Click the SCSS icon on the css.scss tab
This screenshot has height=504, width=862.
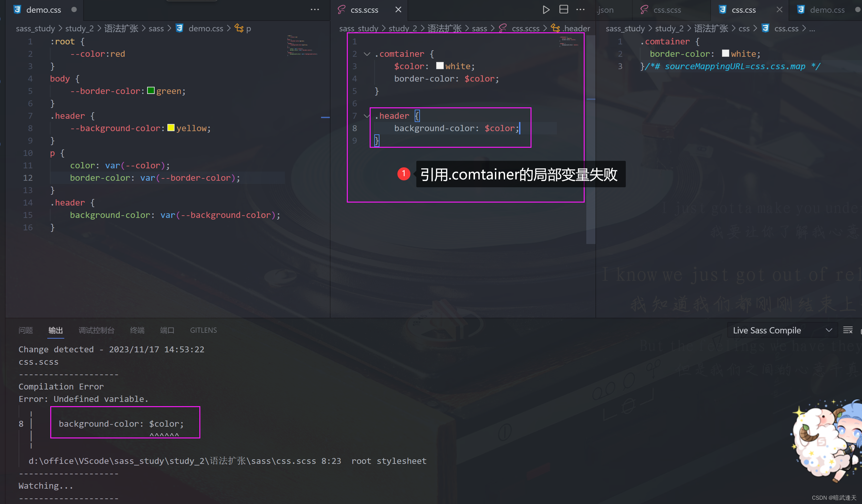341,9
